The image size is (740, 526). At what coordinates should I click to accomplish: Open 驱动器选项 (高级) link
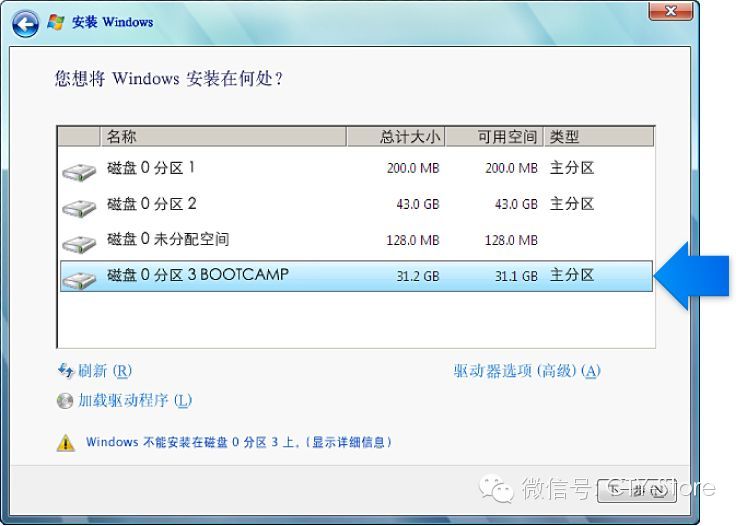[x=527, y=371]
